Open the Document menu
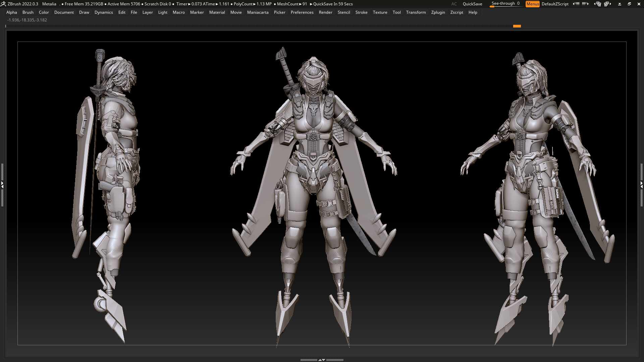The width and height of the screenshot is (644, 362). point(64,12)
